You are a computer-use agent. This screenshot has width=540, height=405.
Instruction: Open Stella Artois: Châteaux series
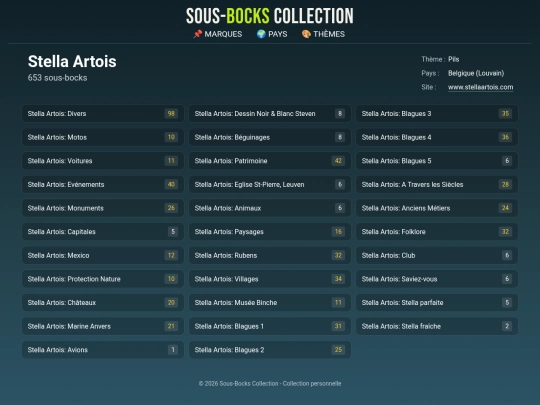click(103, 303)
